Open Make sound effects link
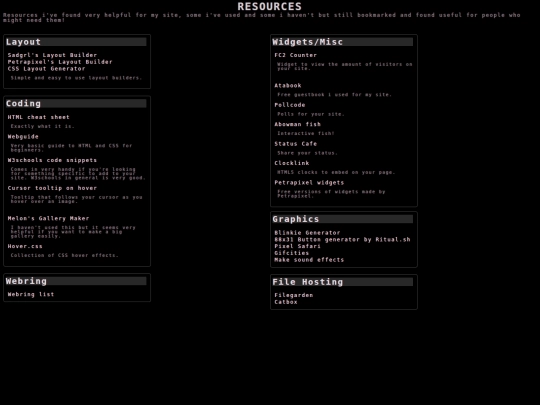 coord(309,260)
